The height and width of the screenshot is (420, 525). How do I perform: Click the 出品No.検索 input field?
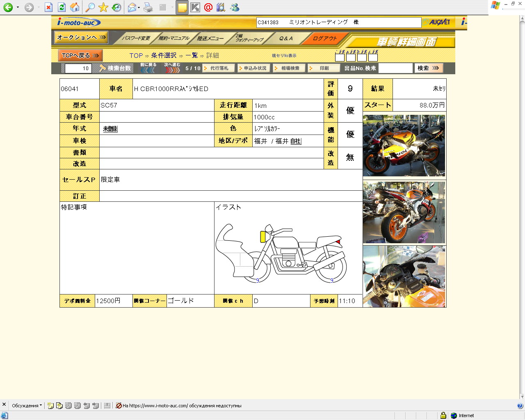coord(395,68)
